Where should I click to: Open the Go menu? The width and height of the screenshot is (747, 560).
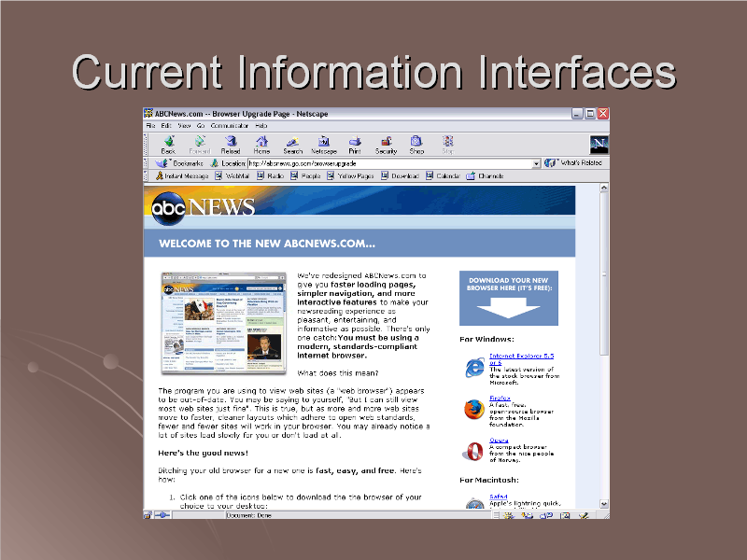click(201, 126)
